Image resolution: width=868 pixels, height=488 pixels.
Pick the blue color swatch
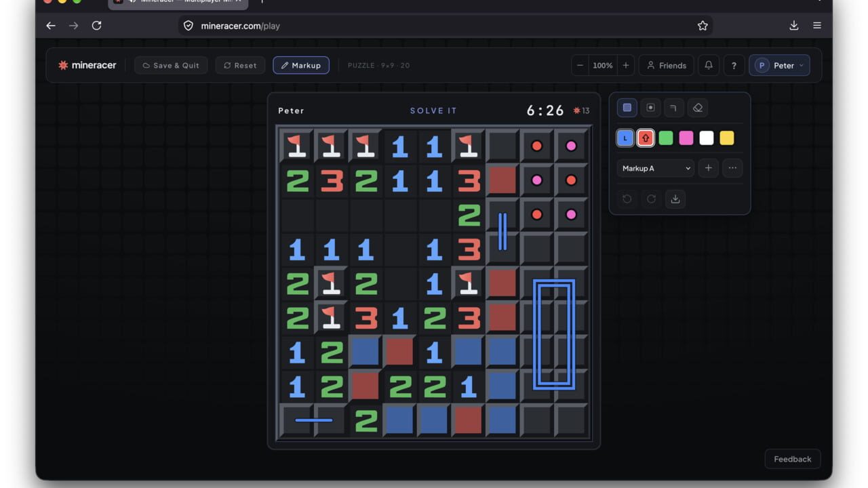coord(625,138)
